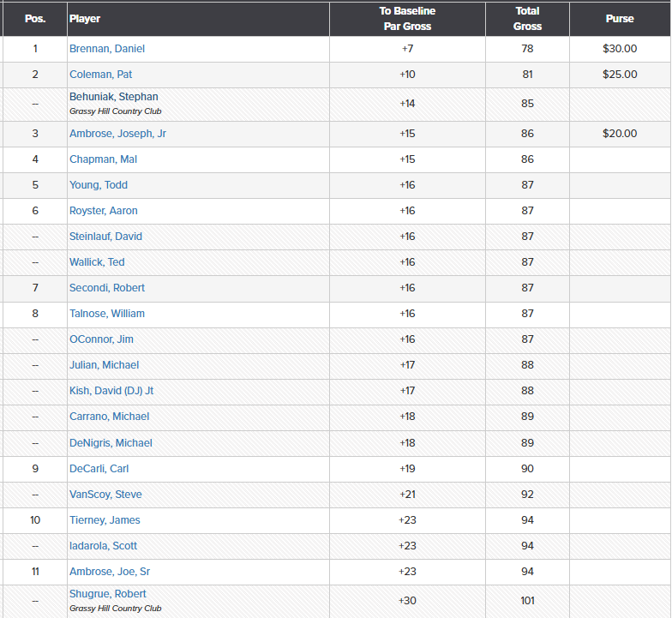The height and width of the screenshot is (618, 672).
Task: Click the Purse column header
Action: point(620,19)
